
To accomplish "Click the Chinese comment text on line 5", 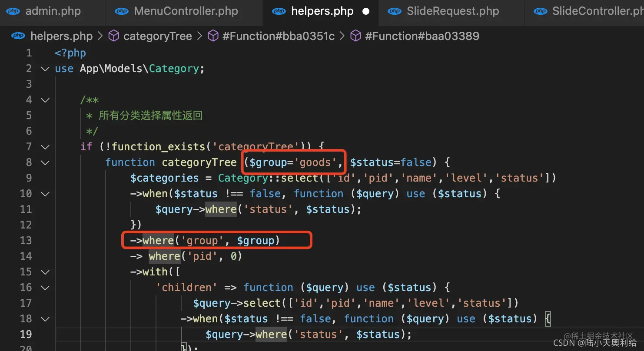I will point(151,116).
